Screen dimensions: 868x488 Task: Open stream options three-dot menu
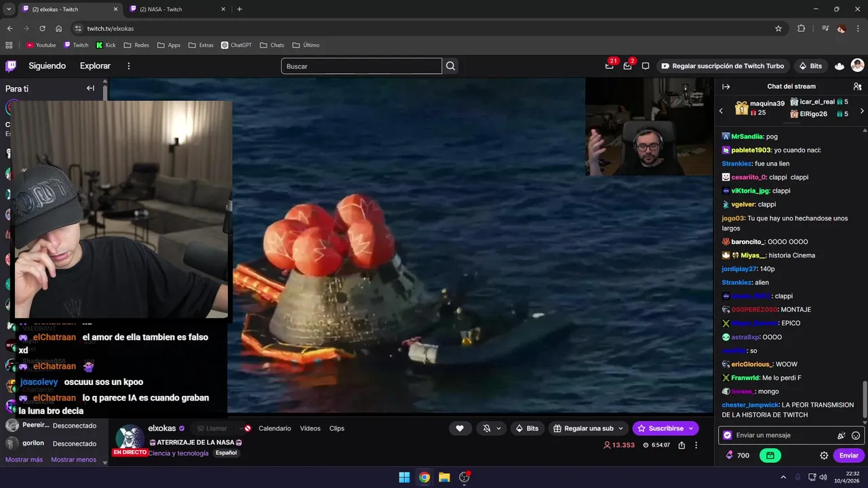tap(696, 445)
